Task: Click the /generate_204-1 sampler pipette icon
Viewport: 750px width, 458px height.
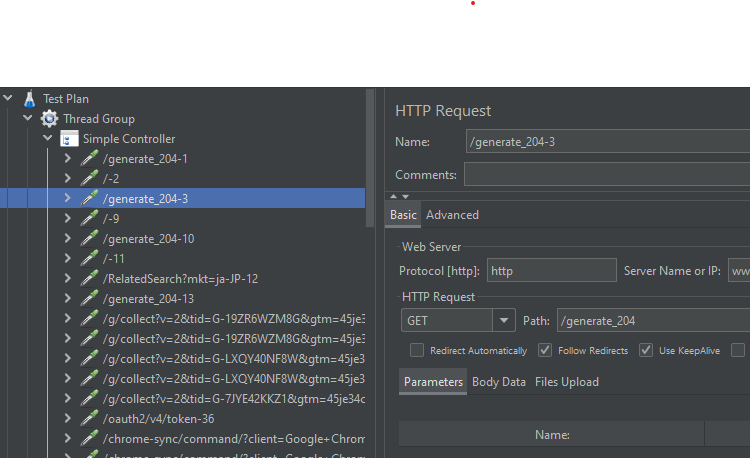Action: (x=89, y=159)
